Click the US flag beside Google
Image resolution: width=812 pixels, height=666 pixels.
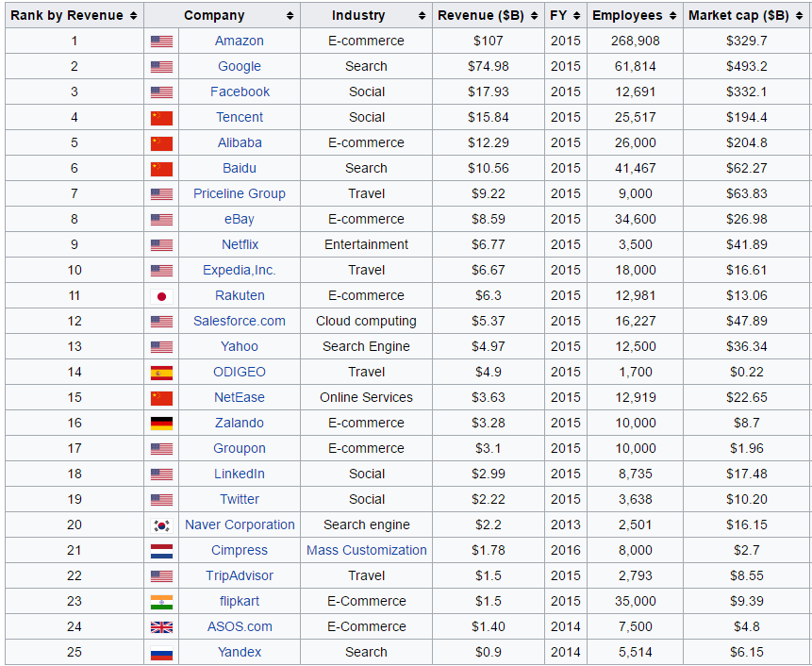tap(161, 67)
